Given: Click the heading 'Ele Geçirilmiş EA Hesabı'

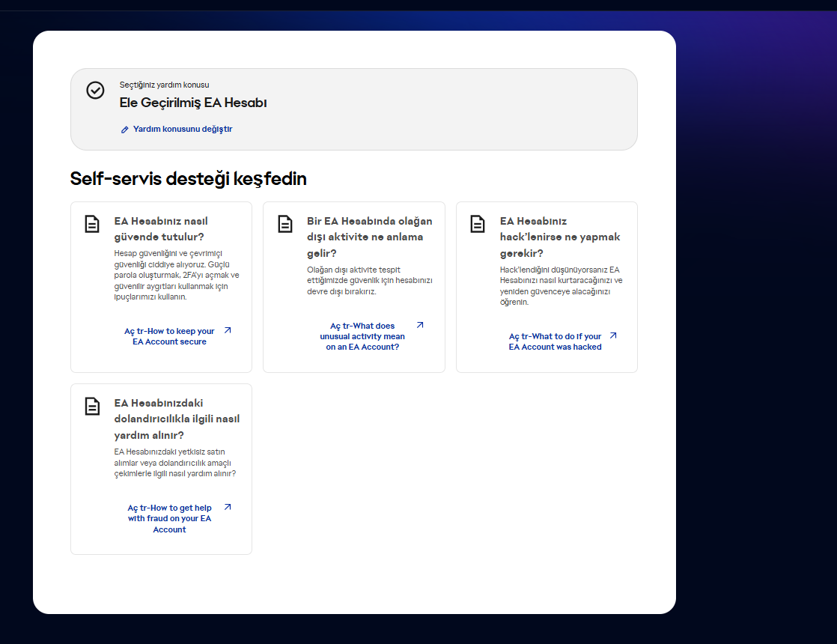Looking at the screenshot, I should (x=193, y=103).
